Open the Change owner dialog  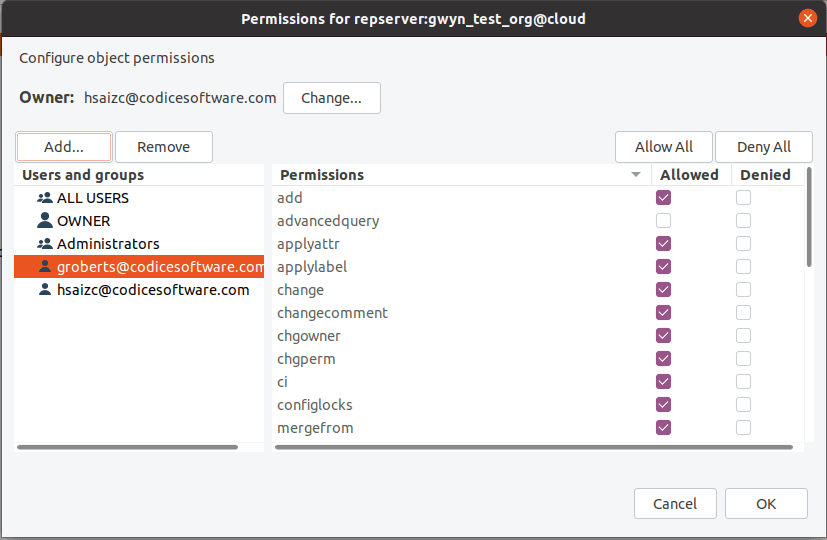(332, 98)
